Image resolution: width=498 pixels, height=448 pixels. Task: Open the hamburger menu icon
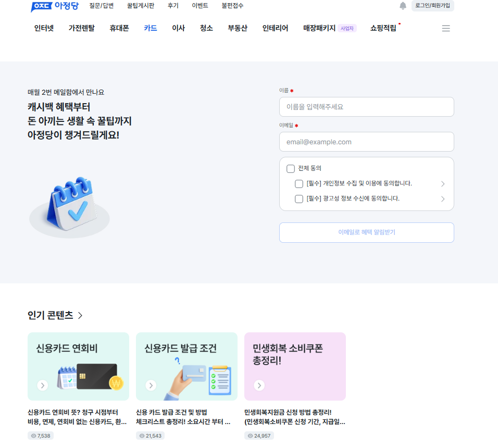446,28
